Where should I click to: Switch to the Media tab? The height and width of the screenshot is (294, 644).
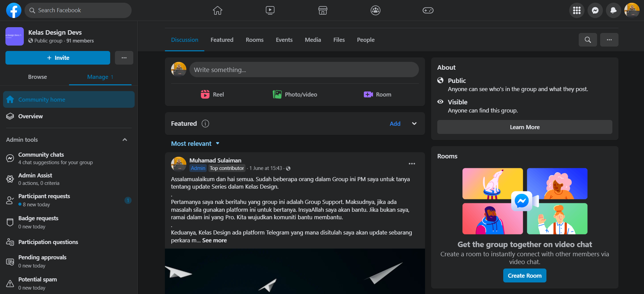(313, 40)
